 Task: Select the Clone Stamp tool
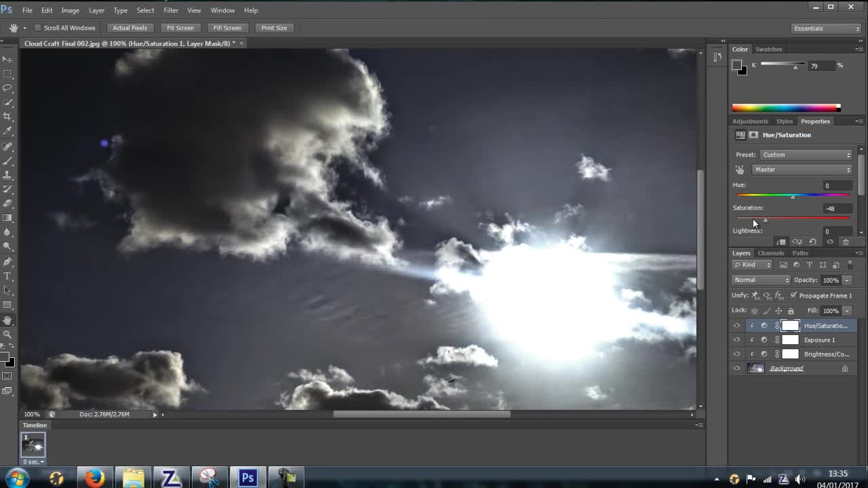pyautogui.click(x=7, y=175)
